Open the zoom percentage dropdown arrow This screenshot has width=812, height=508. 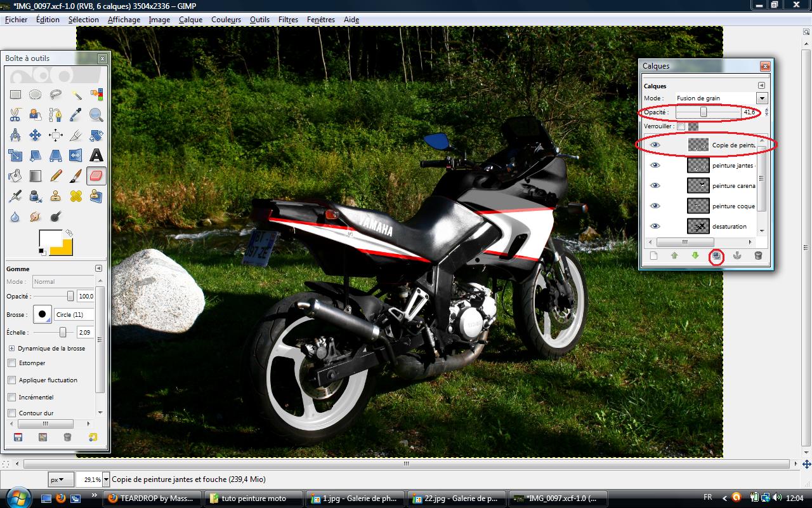106,479
